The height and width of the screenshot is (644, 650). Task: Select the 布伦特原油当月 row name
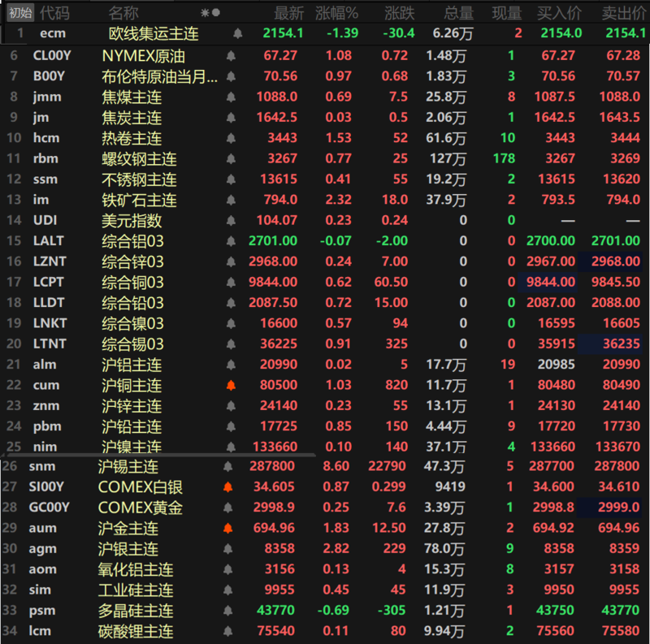pos(159,76)
